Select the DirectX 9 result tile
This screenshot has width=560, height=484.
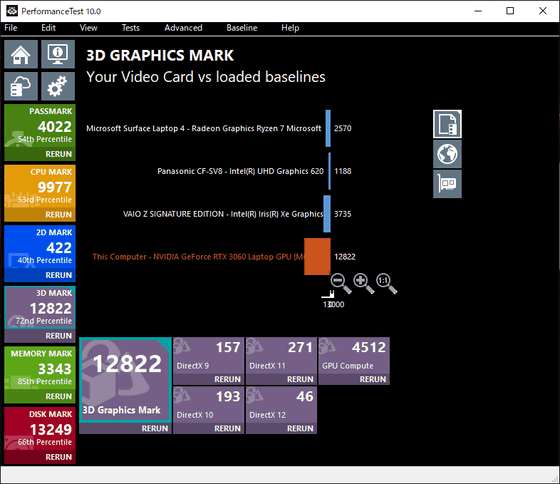[209, 356]
